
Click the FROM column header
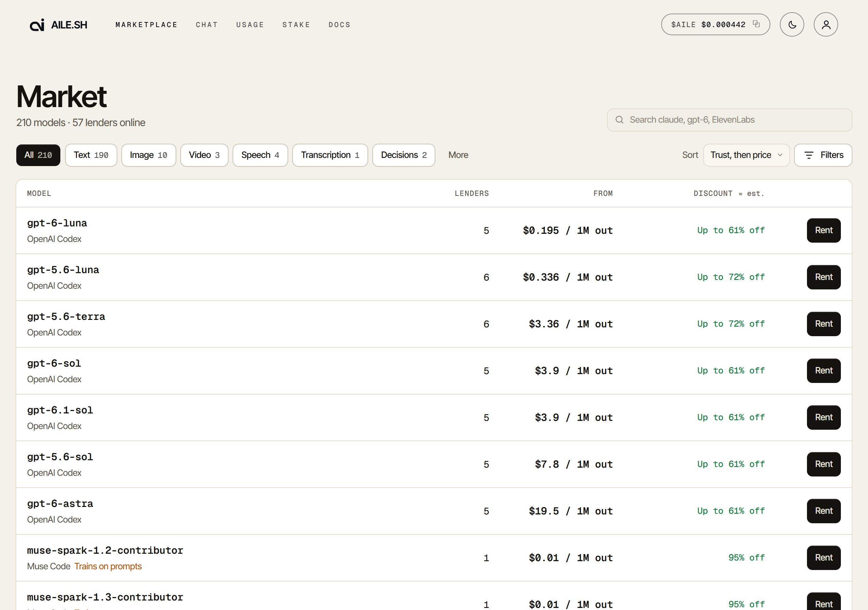coord(603,194)
